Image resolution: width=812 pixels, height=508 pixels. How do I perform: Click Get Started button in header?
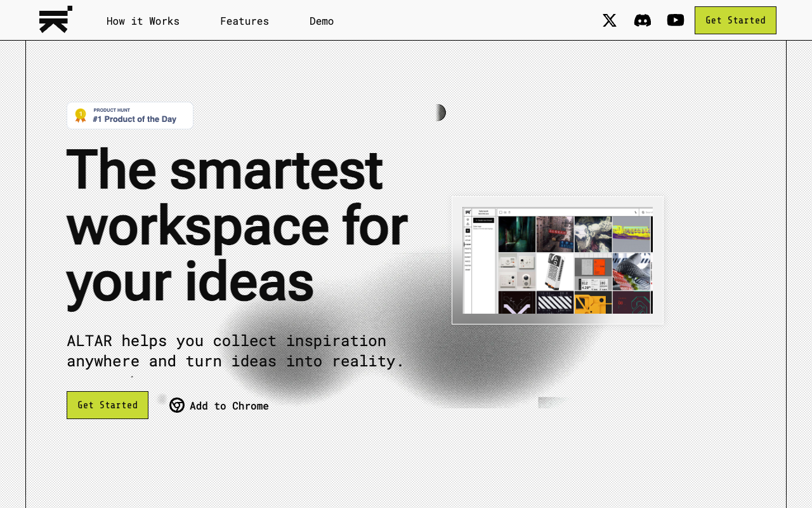pyautogui.click(x=735, y=20)
